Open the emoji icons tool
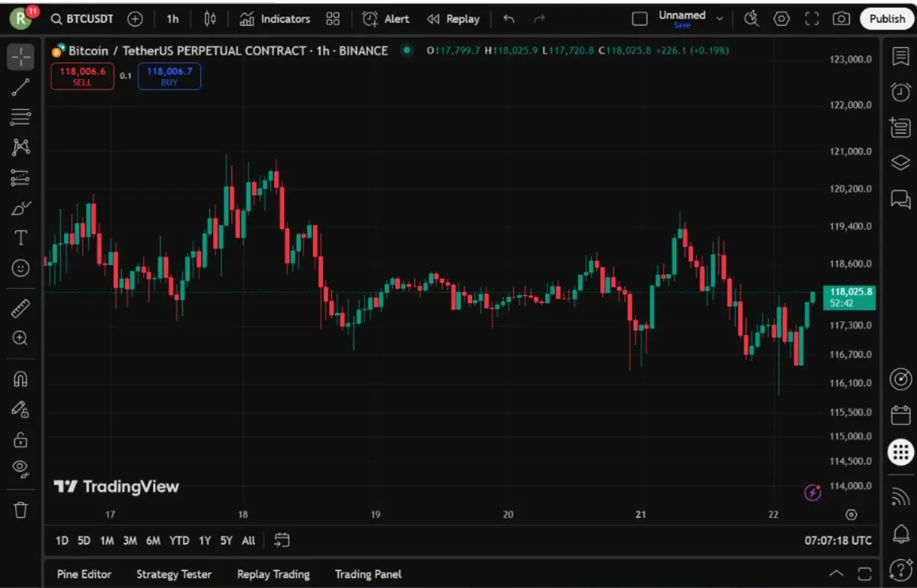The image size is (917, 588). 21,268
